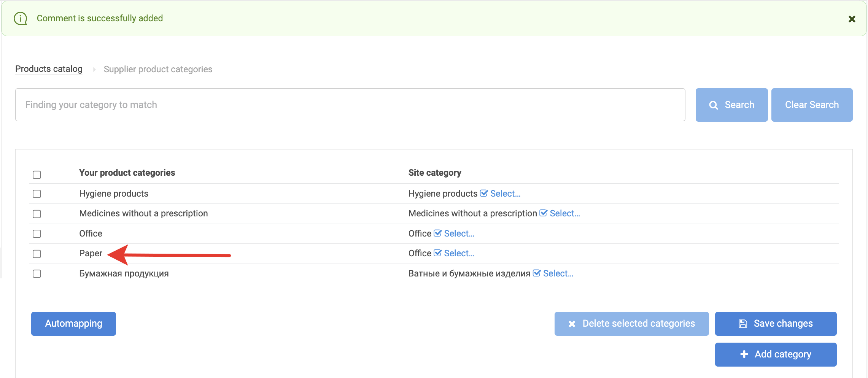Image resolution: width=868 pixels, height=378 pixels.
Task: Check the select-all checkbox in the table header
Action: (x=37, y=175)
